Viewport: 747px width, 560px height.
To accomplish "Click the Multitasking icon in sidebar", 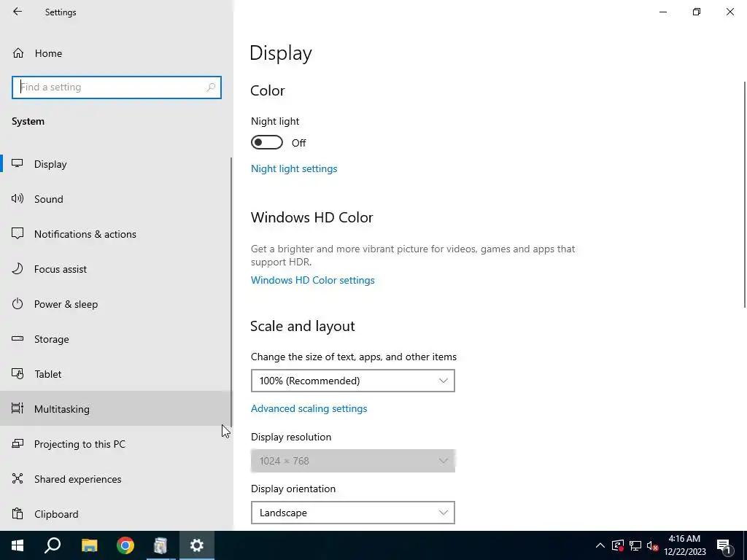I will [18, 408].
